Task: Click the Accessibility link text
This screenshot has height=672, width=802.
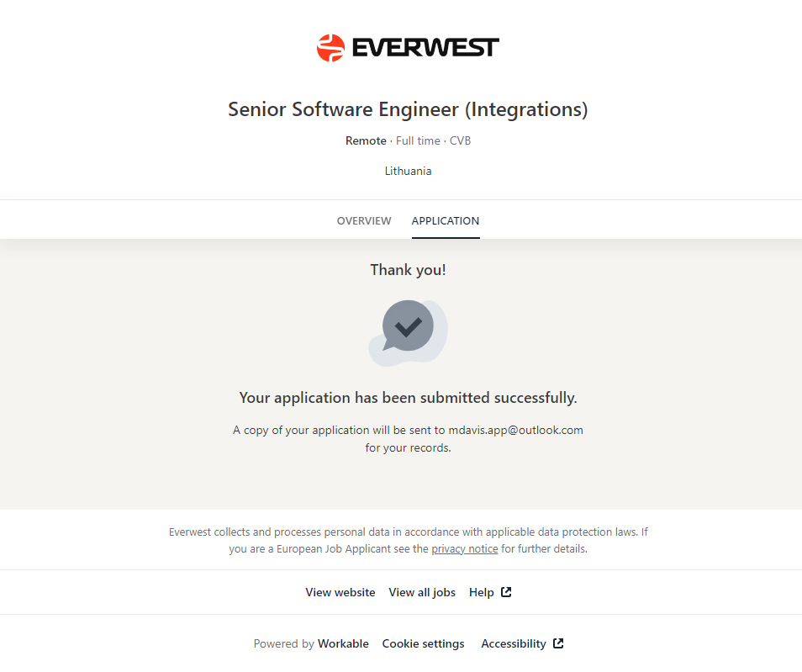Action: [514, 644]
